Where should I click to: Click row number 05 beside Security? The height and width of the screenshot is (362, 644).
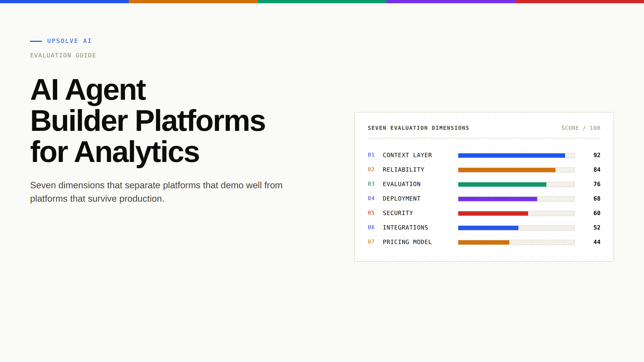pyautogui.click(x=371, y=213)
